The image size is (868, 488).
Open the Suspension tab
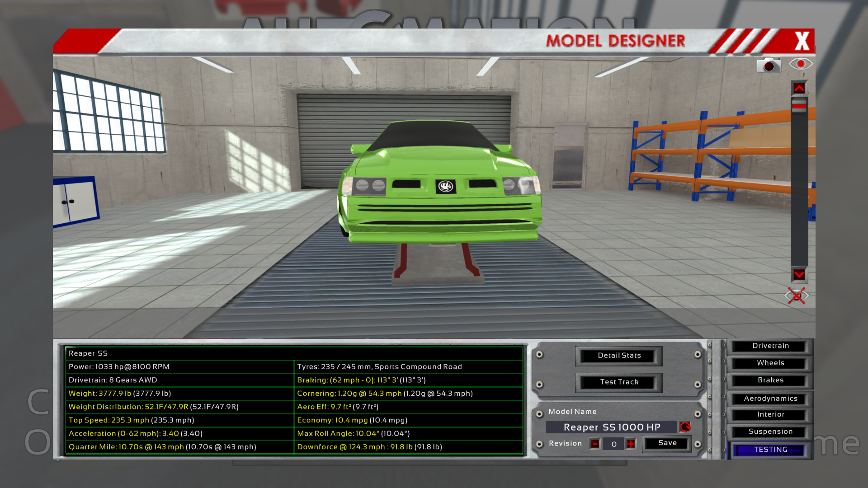pyautogui.click(x=770, y=432)
